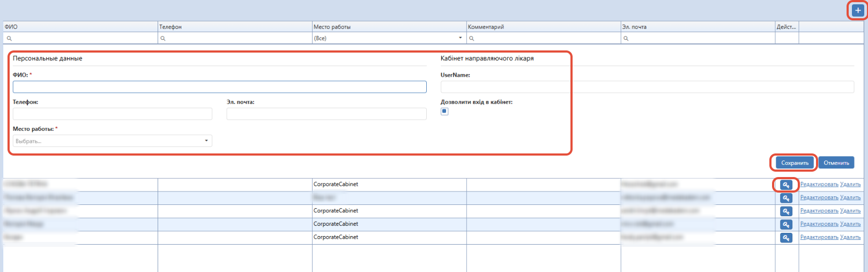Click Редактировать in the third table row
This screenshot has height=272, width=868.
(819, 211)
